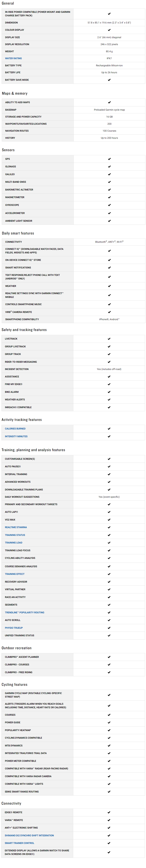Follow the Trendline Popularity Routing link
This screenshot has width=146, height=868.
coord(25,613)
